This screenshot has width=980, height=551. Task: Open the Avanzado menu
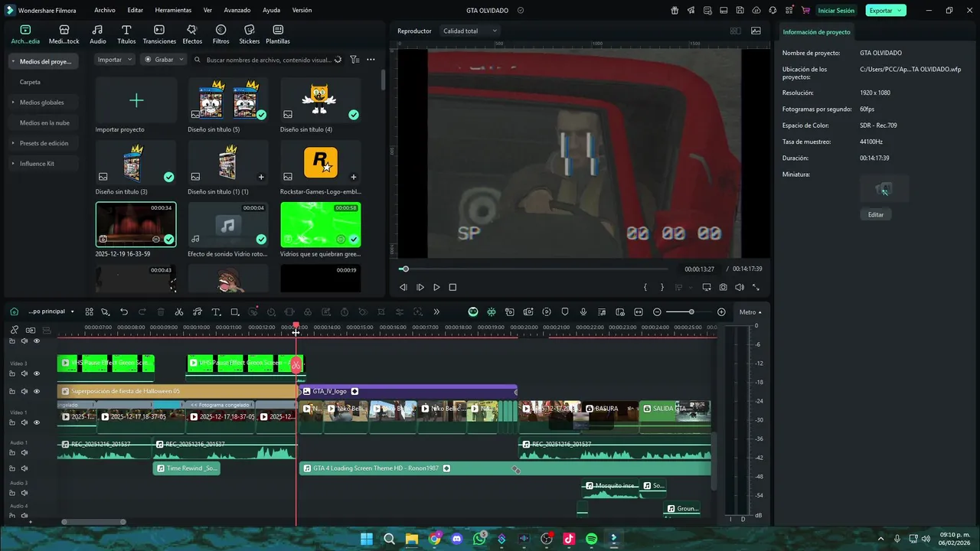point(237,11)
